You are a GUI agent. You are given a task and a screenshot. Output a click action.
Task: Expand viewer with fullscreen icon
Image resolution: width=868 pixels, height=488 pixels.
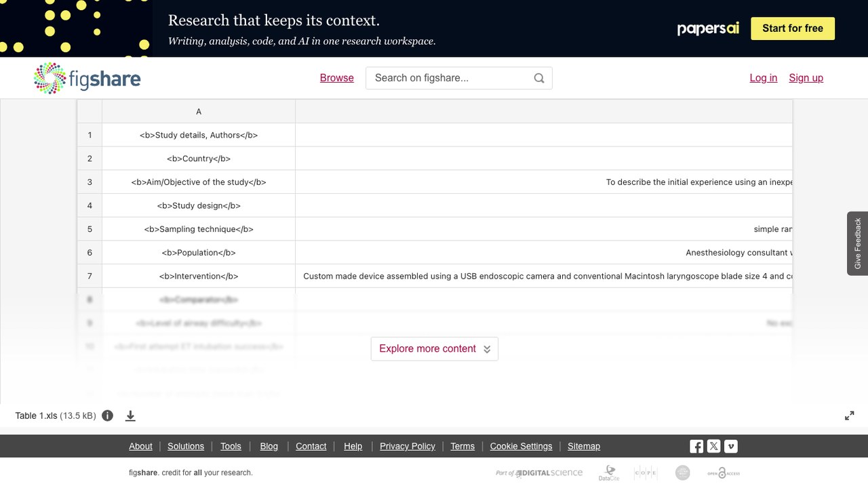(849, 415)
